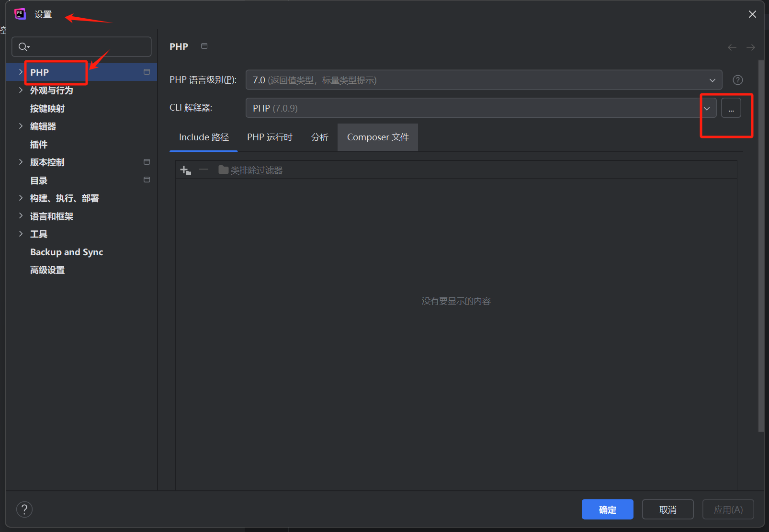Image resolution: width=769 pixels, height=532 pixels.
Task: Select 插件 in the settings tree
Action: click(38, 144)
